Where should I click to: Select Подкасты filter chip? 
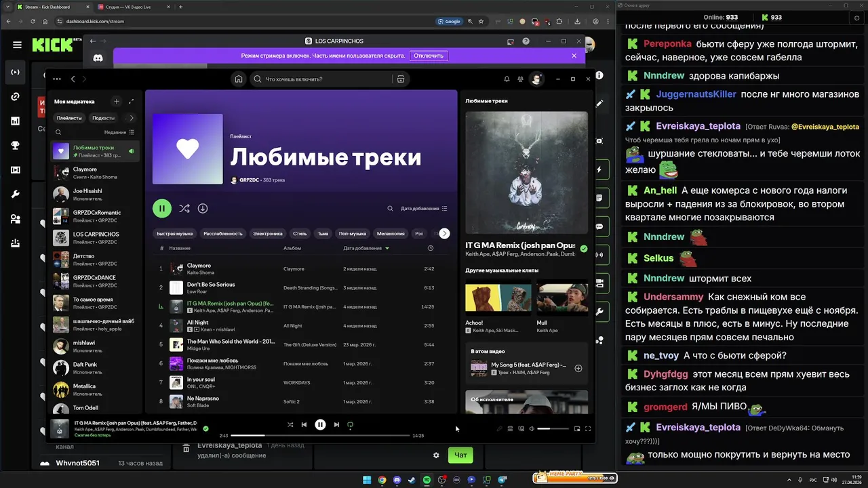[104, 118]
